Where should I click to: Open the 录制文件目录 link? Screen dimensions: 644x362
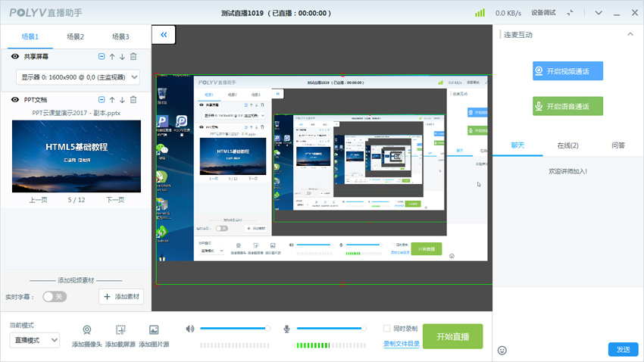click(x=401, y=344)
